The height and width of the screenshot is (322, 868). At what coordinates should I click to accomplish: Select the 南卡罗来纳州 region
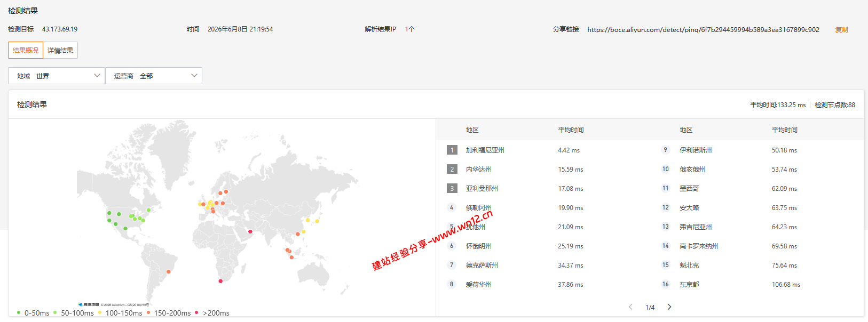[699, 246]
